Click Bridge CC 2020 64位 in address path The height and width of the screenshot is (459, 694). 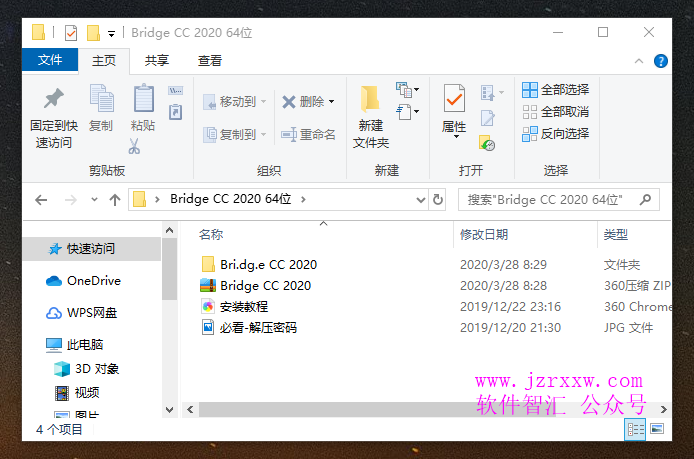tap(231, 199)
